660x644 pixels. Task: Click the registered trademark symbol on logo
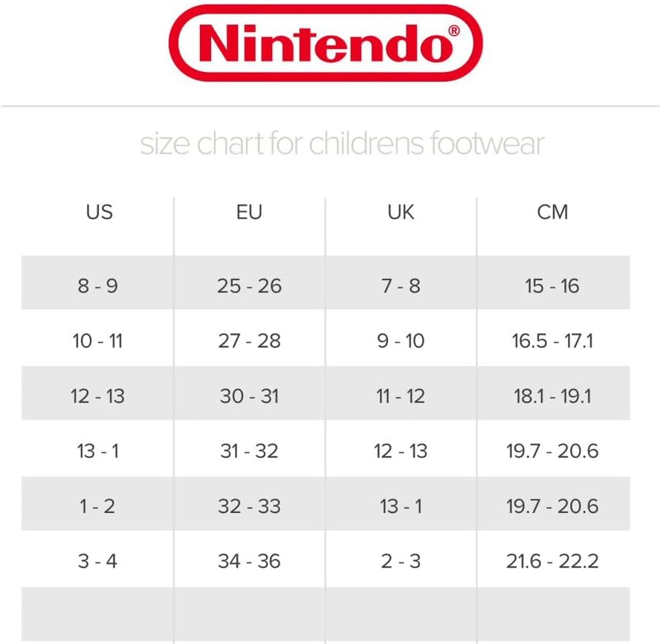pyautogui.click(x=453, y=30)
